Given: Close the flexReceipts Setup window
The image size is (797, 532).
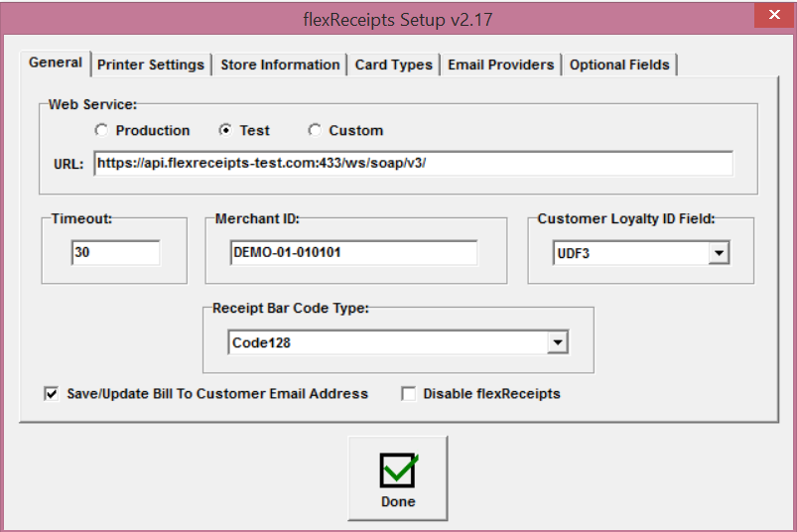Looking at the screenshot, I should click(774, 15).
